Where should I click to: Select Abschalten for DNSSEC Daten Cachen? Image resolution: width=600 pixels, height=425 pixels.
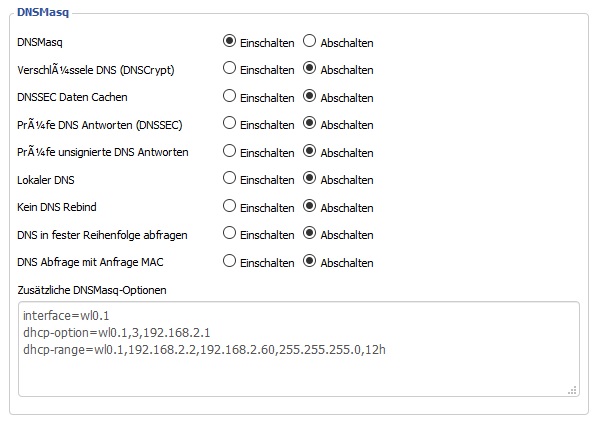309,97
